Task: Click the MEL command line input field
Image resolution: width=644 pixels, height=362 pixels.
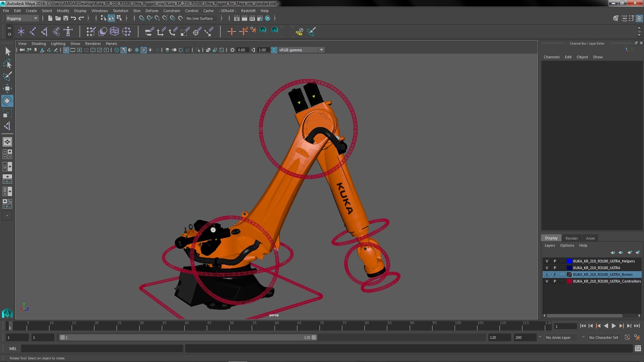Action: [x=102, y=349]
